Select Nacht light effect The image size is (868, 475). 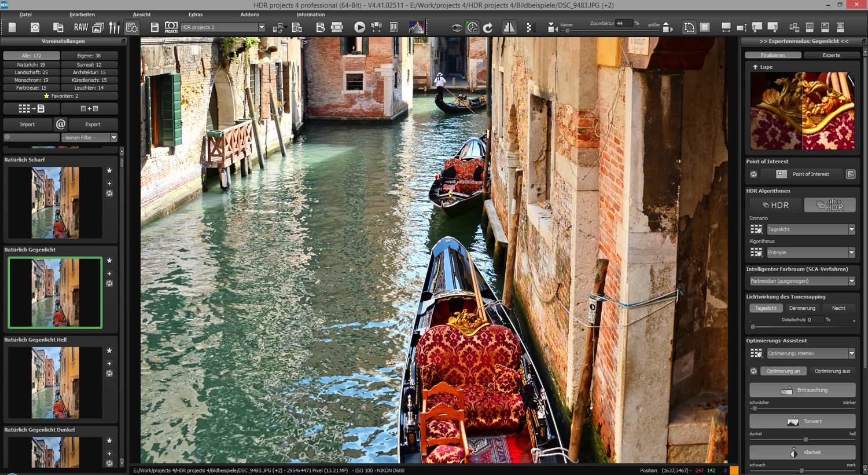click(x=838, y=308)
